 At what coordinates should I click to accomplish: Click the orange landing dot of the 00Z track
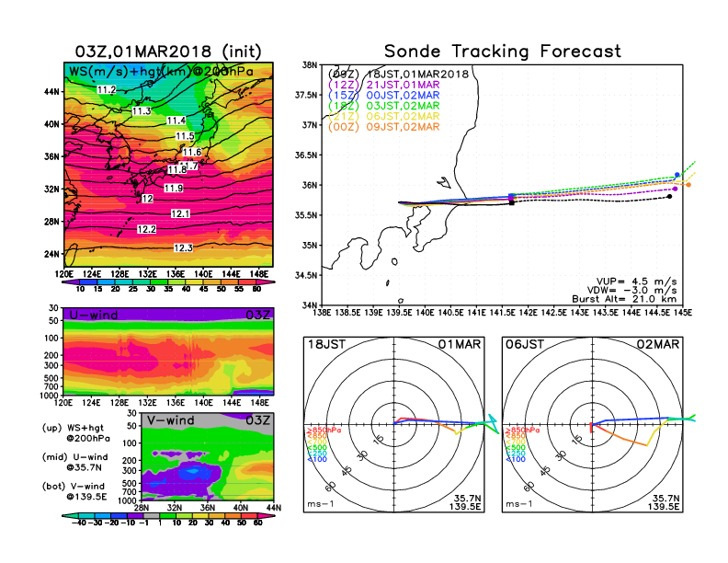pos(688,185)
